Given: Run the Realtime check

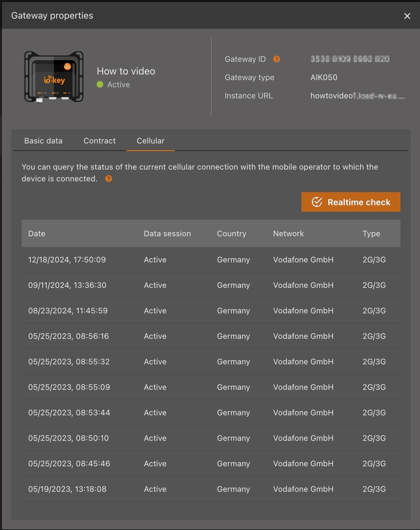Looking at the screenshot, I should coord(350,202).
